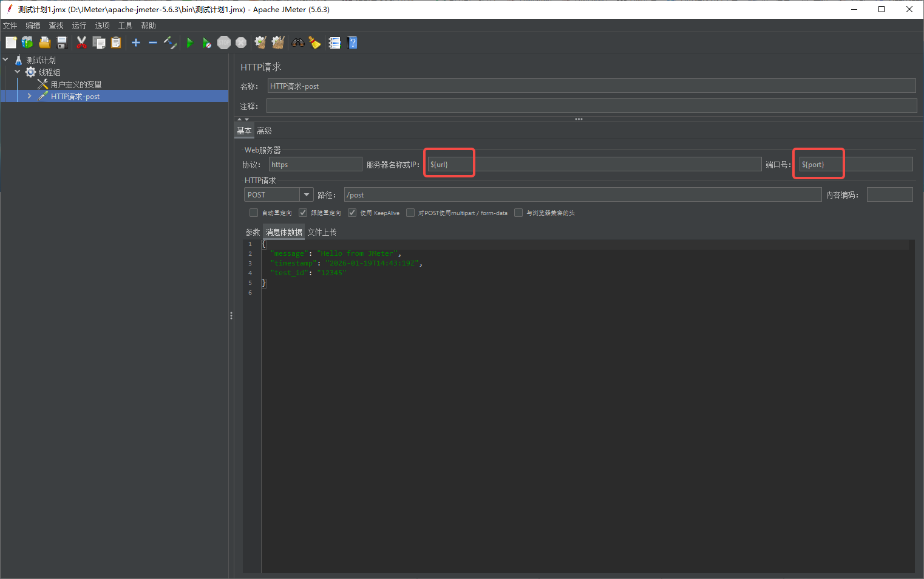Viewport: 924px width, 579px height.
Task: Open the 查找 menu
Action: click(56, 26)
